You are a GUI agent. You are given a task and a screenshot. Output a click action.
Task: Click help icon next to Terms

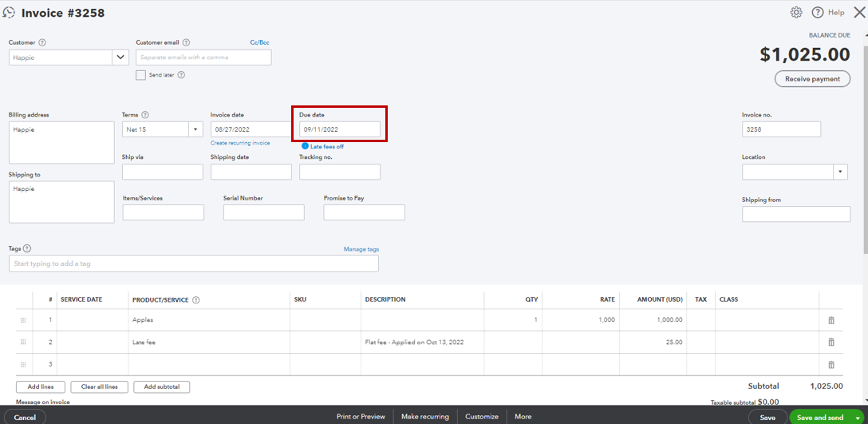click(145, 115)
